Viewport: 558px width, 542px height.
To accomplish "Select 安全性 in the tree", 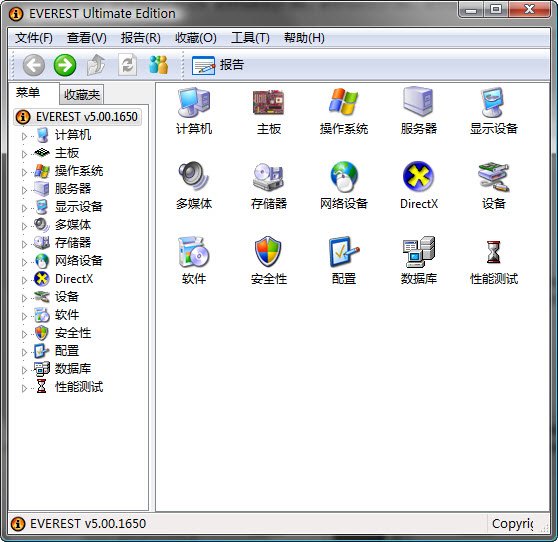I will (x=73, y=333).
